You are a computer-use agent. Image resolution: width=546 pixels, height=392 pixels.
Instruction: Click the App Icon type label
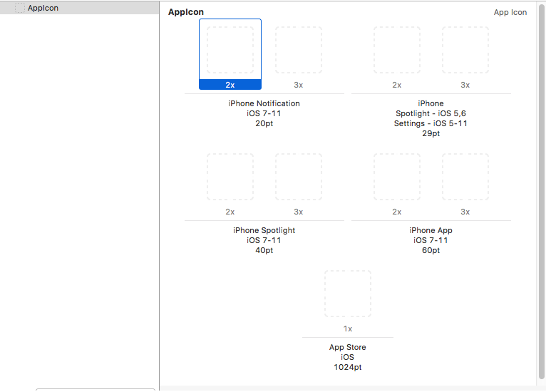(510, 12)
